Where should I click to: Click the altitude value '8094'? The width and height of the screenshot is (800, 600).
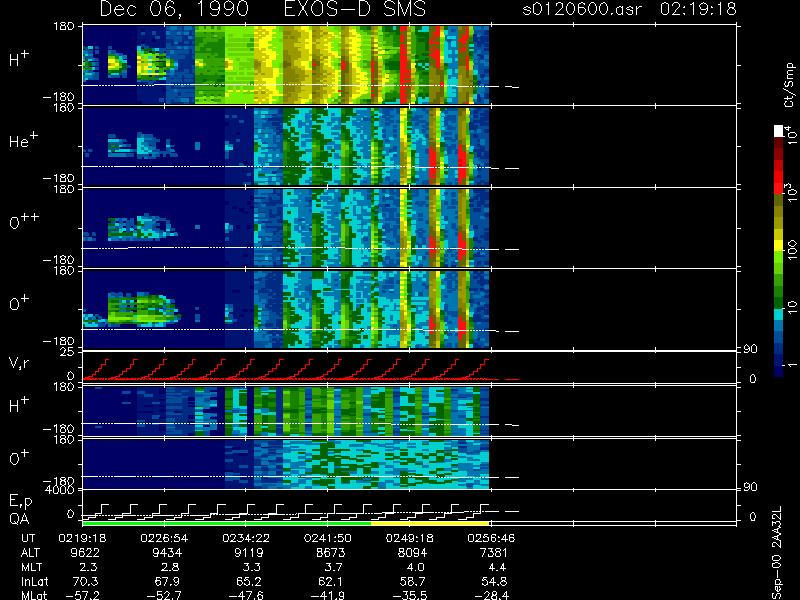(x=412, y=553)
